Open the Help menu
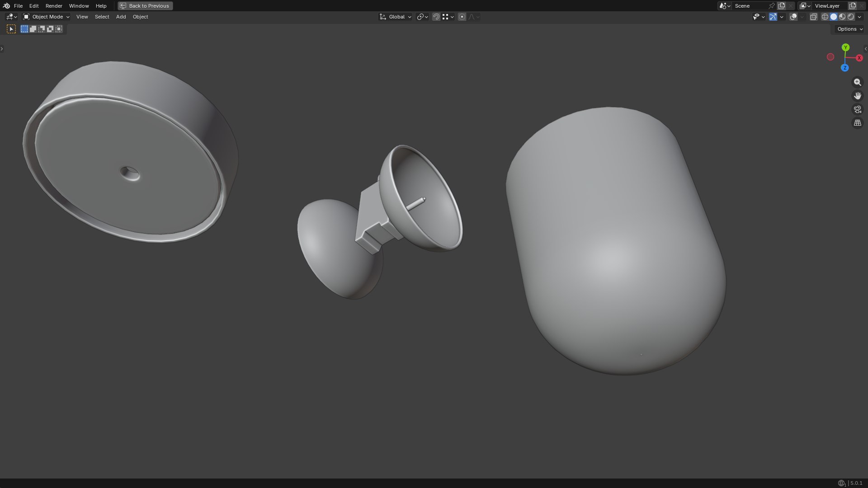 click(101, 6)
